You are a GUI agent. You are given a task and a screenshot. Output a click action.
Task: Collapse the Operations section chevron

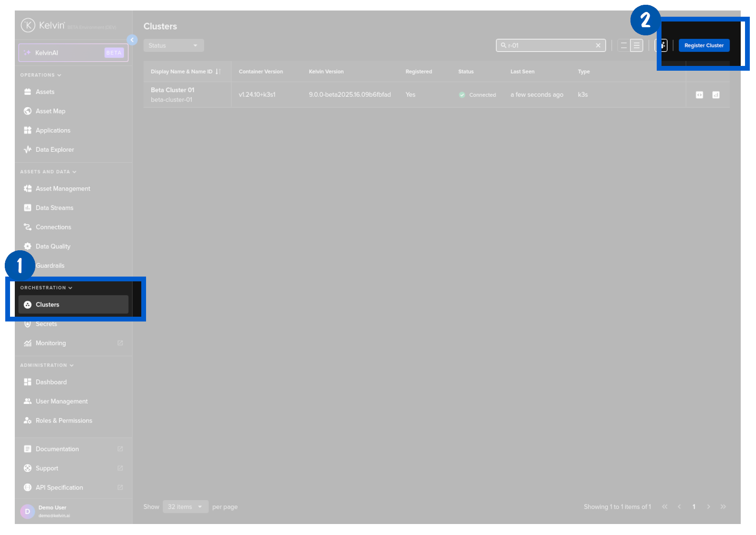[59, 75]
